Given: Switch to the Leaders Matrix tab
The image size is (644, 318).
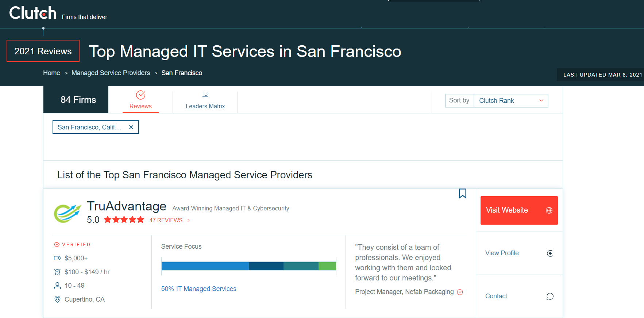Looking at the screenshot, I should [205, 106].
